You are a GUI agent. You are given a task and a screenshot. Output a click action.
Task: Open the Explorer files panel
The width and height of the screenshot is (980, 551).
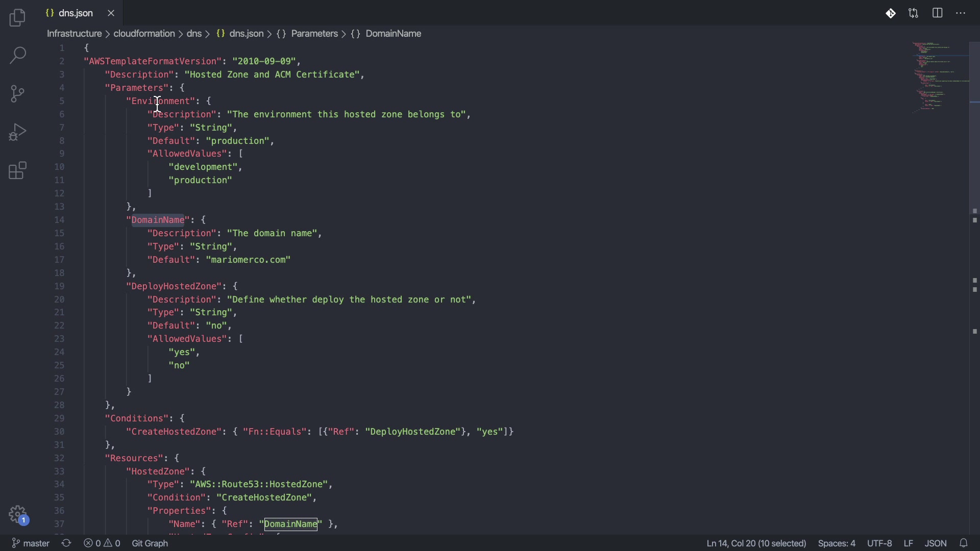(17, 18)
